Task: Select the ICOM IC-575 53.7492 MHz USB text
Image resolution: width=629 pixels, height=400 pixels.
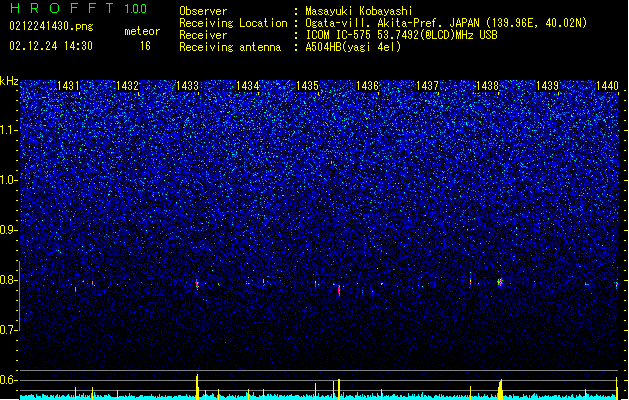Action: (x=402, y=35)
